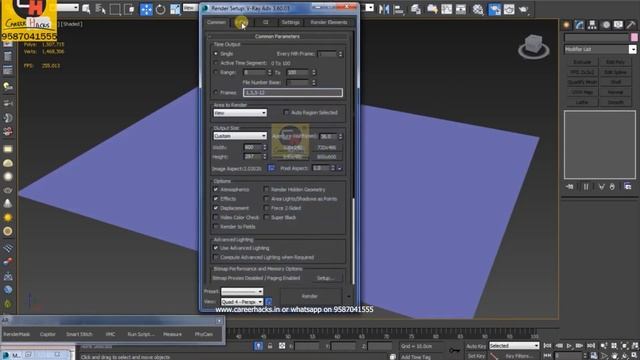Screen dimensions: 640x360
Task: Toggle the Displacement checkbox
Action: (216, 208)
